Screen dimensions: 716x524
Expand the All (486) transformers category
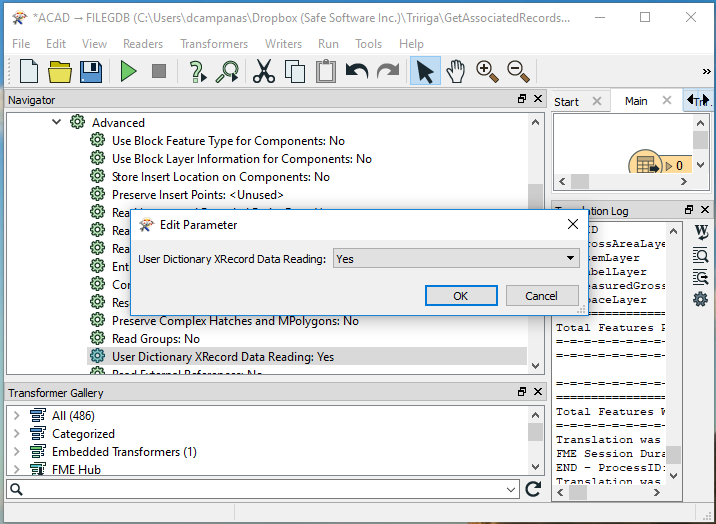17,415
